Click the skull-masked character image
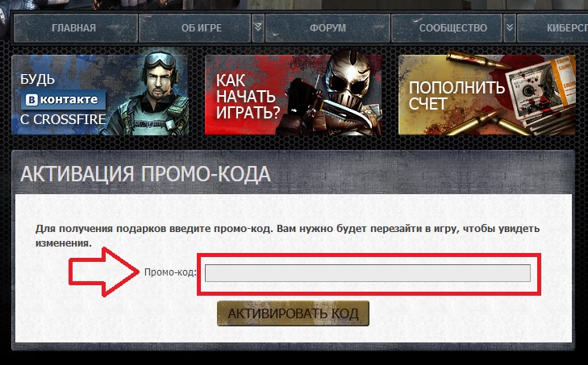 point(334,93)
